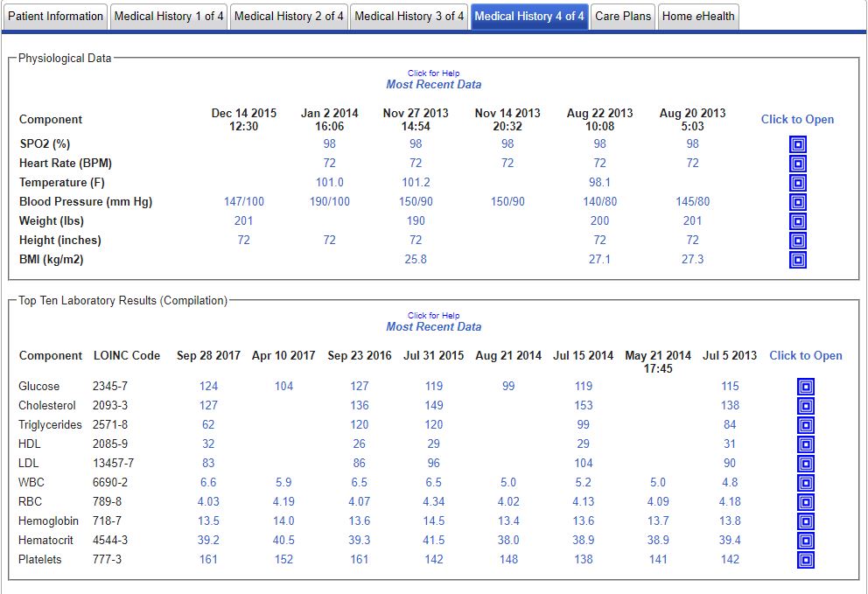Click Most Recent Data heading in Physiological Data
The width and height of the screenshot is (868, 594).
433,85
